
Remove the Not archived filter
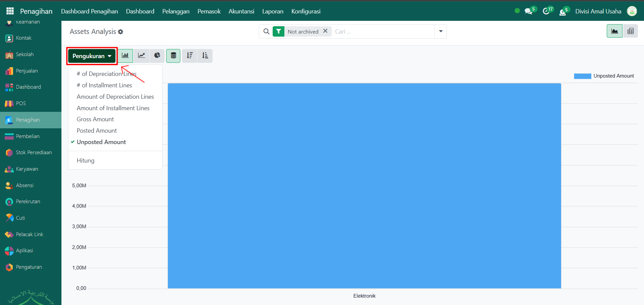325,31
